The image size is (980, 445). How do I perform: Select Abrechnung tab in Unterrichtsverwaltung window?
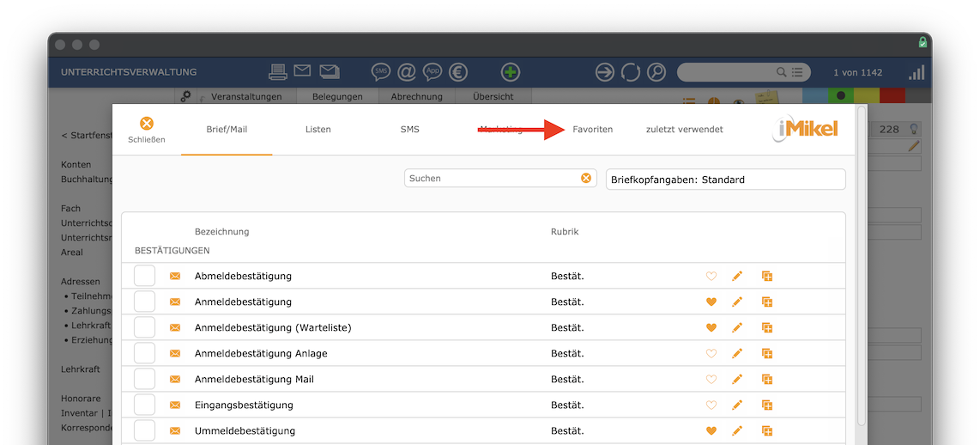pos(417,96)
